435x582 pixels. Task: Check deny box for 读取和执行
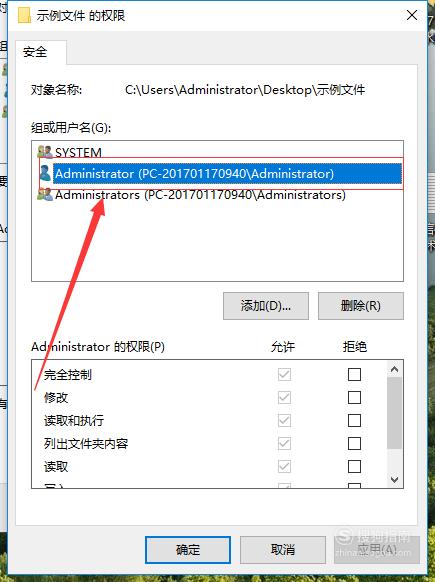point(354,421)
